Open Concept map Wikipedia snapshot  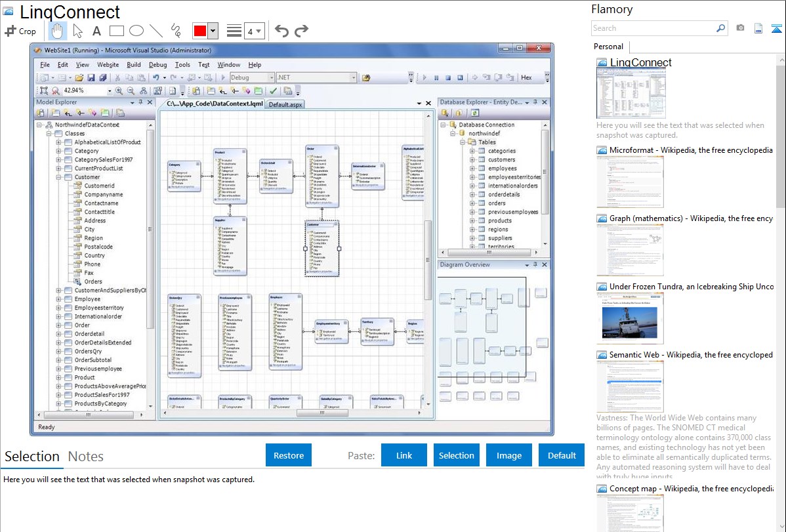691,489
